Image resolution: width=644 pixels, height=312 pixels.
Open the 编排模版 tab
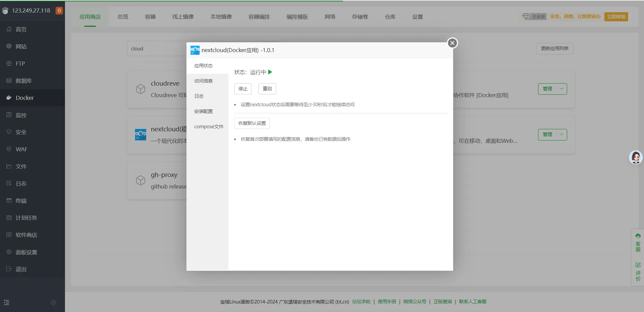click(297, 17)
